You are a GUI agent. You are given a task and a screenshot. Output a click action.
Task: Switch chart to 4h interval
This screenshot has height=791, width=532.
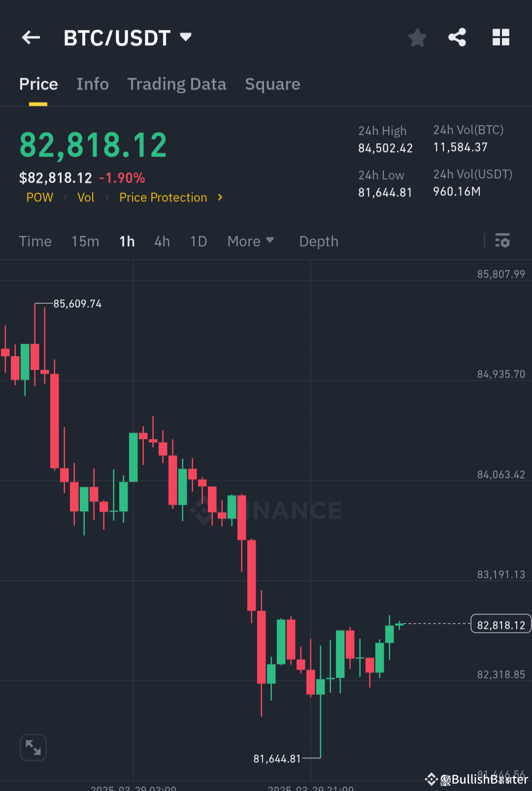pos(162,241)
